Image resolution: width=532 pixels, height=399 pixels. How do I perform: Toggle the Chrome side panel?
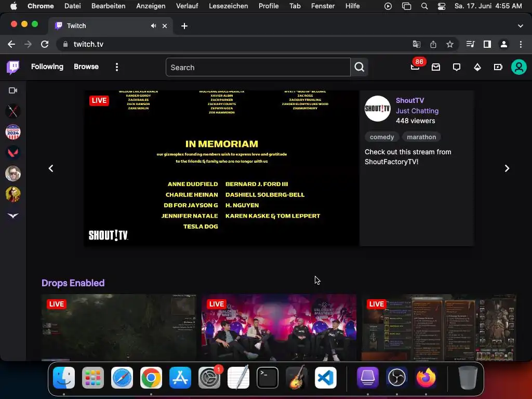point(487,44)
